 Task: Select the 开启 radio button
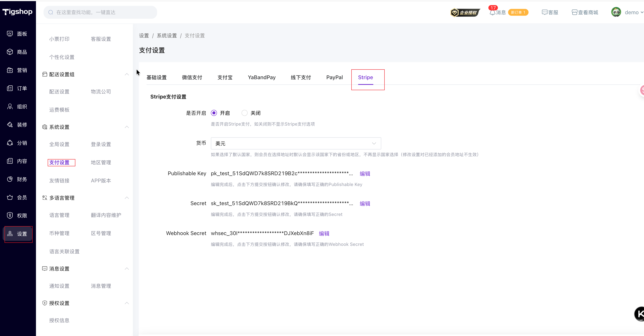point(214,113)
